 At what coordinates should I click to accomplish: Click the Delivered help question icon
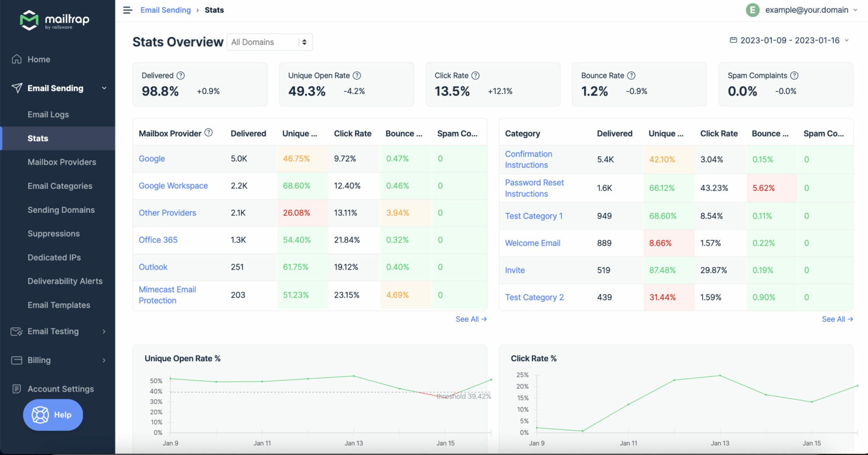click(181, 75)
